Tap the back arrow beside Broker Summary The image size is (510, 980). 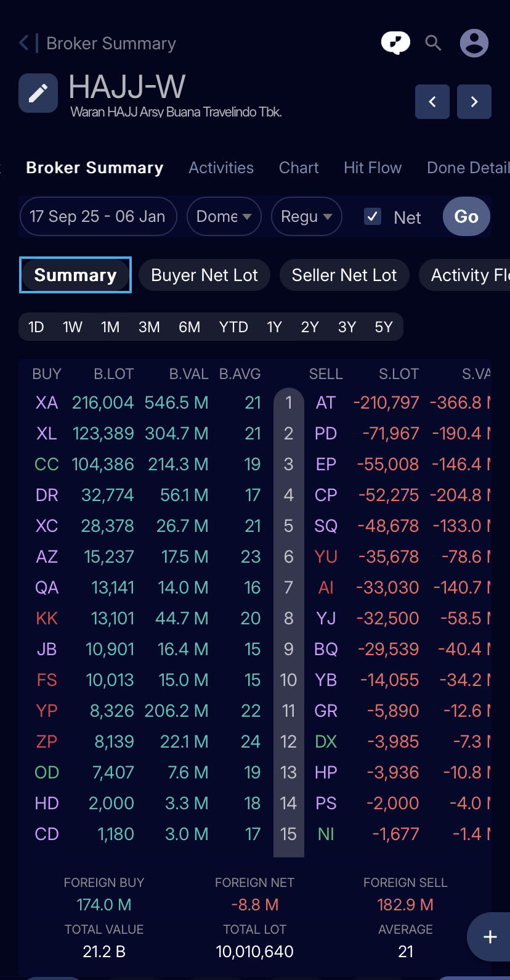point(25,43)
